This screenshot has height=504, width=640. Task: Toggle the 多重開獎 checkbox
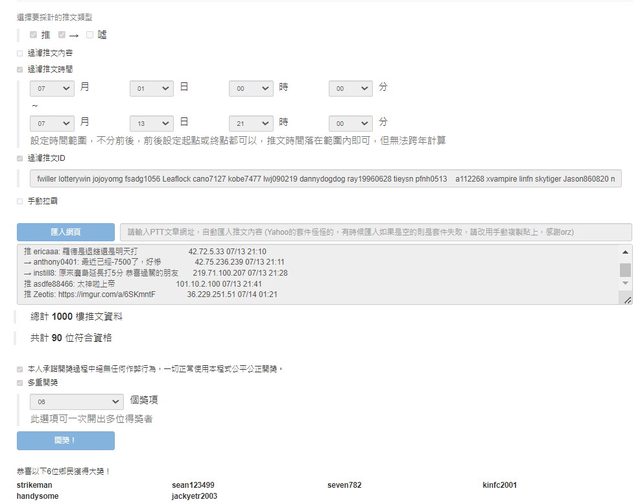(19, 382)
